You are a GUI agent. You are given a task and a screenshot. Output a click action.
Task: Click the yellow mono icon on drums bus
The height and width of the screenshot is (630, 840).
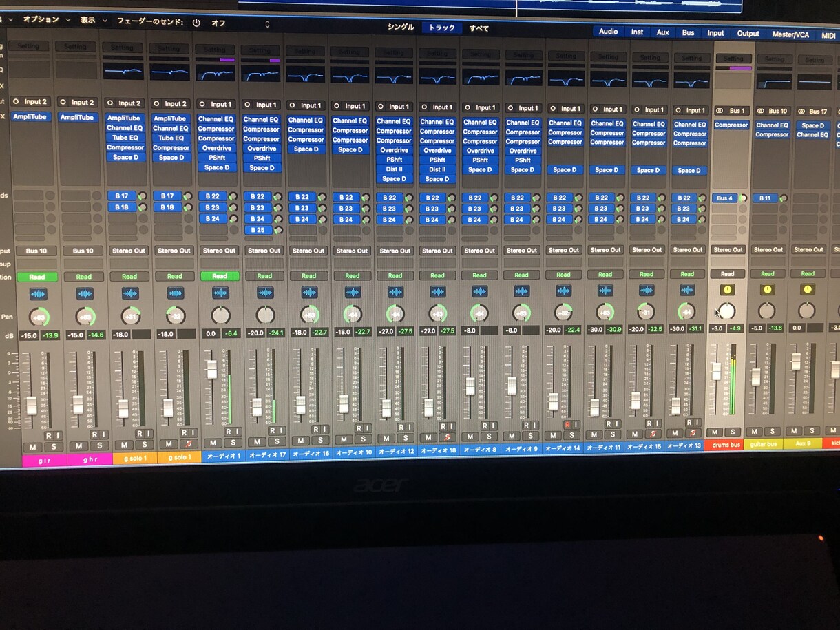point(727,290)
